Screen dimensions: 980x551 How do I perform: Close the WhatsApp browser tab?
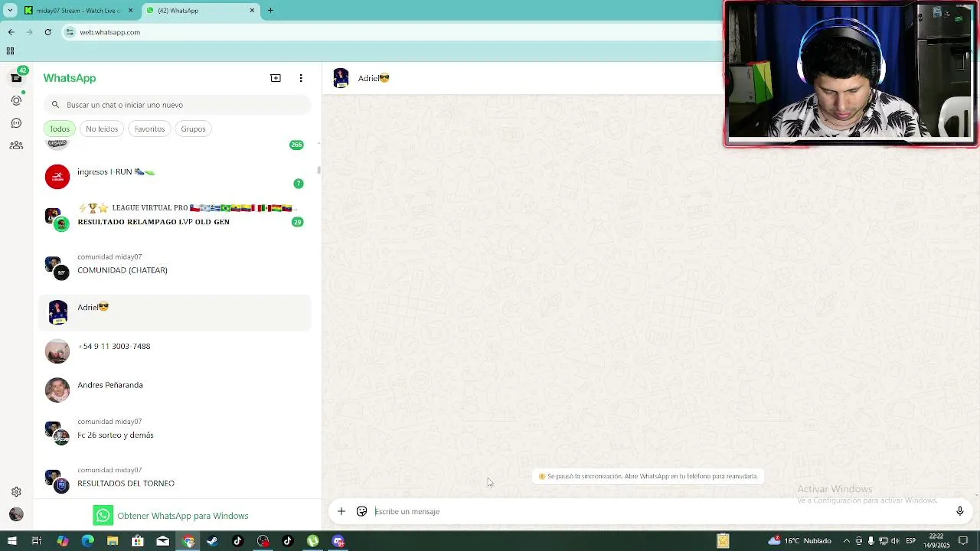pyautogui.click(x=253, y=11)
